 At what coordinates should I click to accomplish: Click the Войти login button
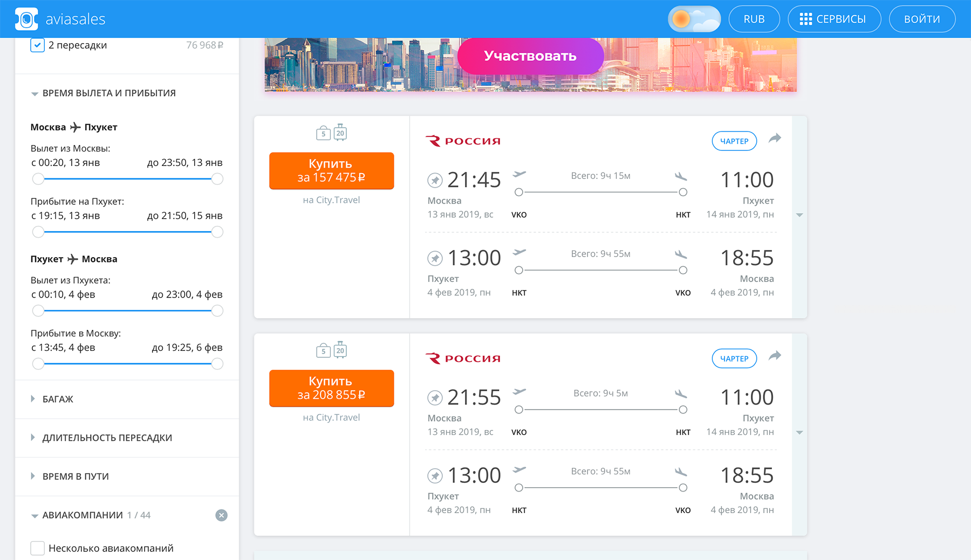coord(921,19)
